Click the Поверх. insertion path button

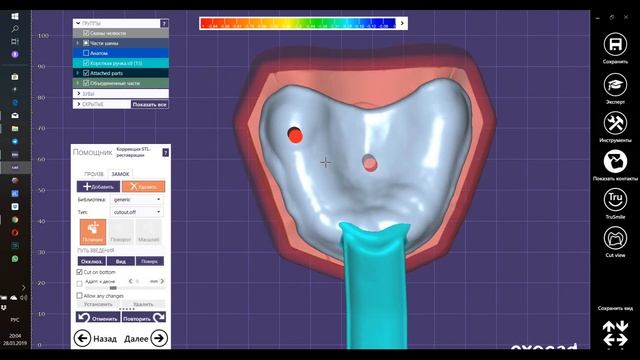point(150,261)
